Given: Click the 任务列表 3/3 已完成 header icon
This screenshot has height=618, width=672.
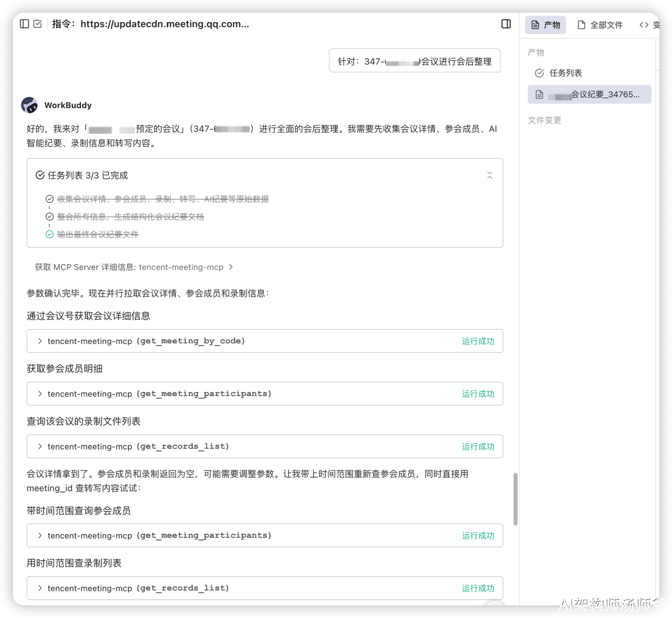Looking at the screenshot, I should click(x=40, y=175).
